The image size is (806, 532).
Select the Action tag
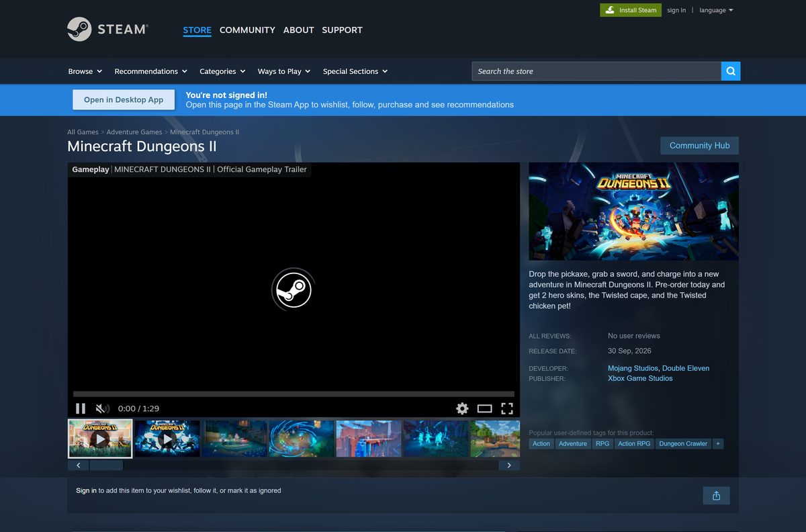coord(541,444)
